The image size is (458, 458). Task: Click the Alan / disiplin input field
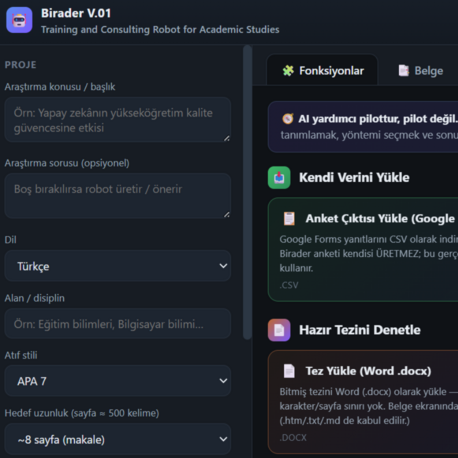[118, 324]
